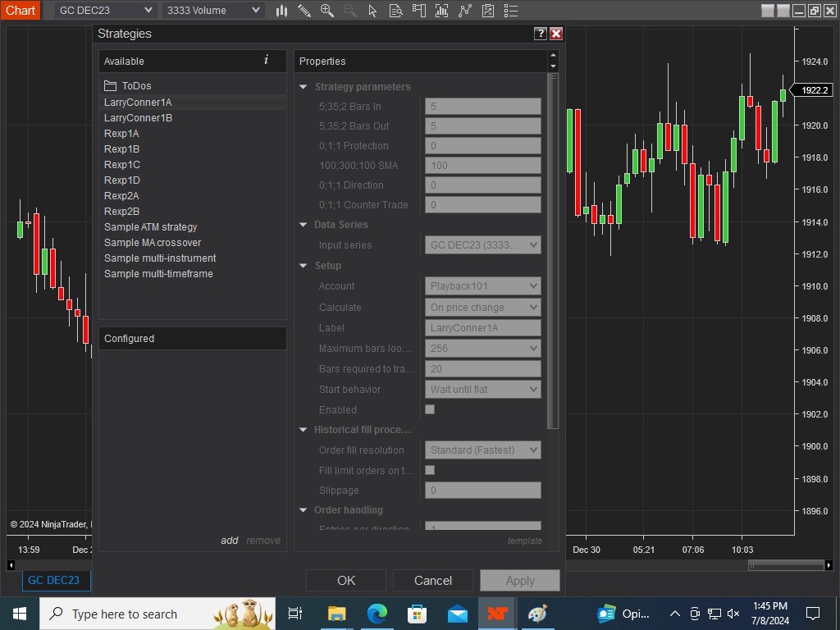Click the add link under Configured
The height and width of the screenshot is (630, 840).
point(230,541)
